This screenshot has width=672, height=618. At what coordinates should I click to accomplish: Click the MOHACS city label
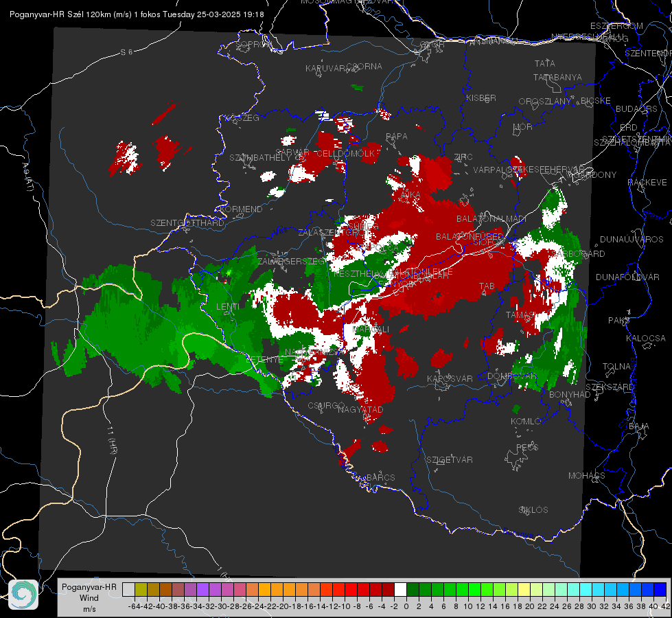pos(587,475)
